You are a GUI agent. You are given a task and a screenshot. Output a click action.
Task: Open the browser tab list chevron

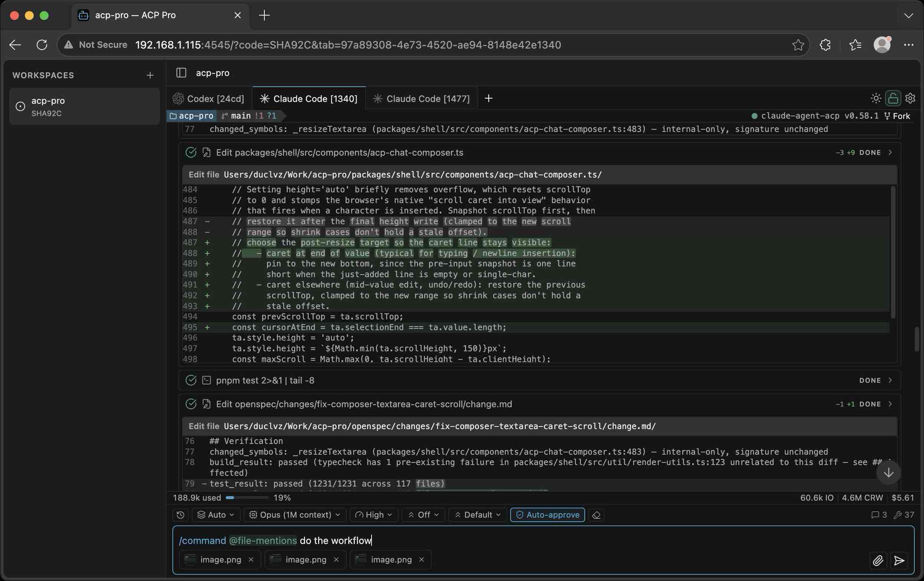pyautogui.click(x=908, y=15)
